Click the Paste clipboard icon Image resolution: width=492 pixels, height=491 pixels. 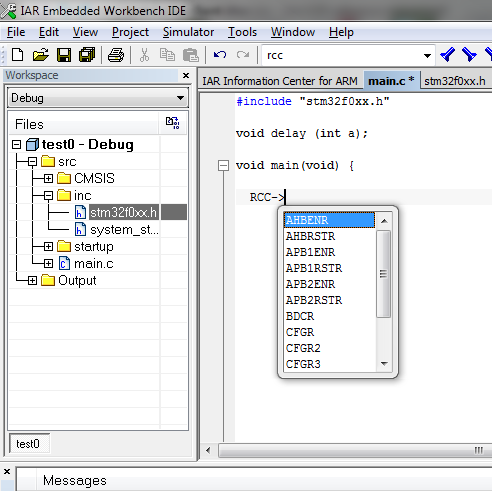coord(191,55)
